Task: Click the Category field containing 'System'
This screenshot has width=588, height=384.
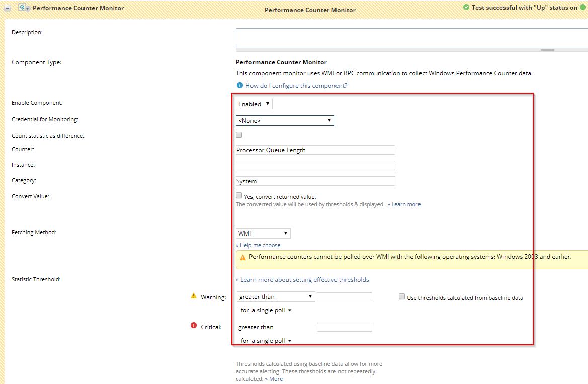Action: 315,181
